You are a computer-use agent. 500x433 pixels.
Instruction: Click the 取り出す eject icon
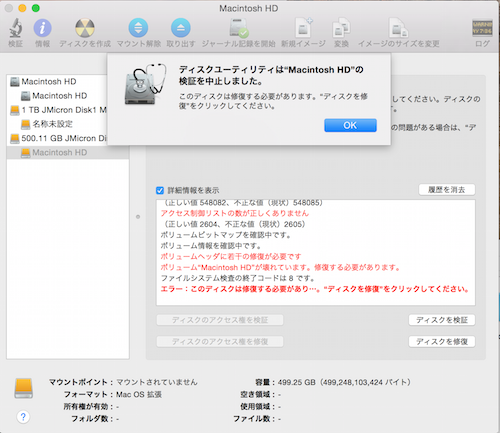[181, 28]
